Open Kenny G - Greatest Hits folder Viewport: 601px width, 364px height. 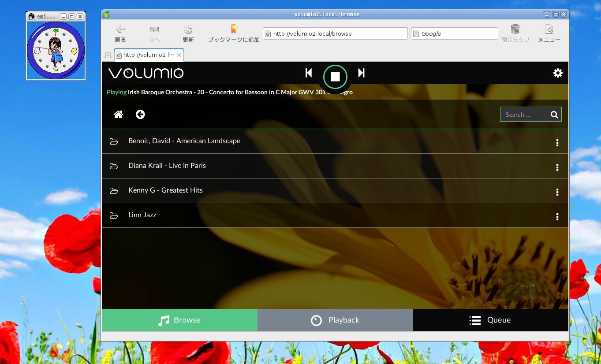coord(165,190)
